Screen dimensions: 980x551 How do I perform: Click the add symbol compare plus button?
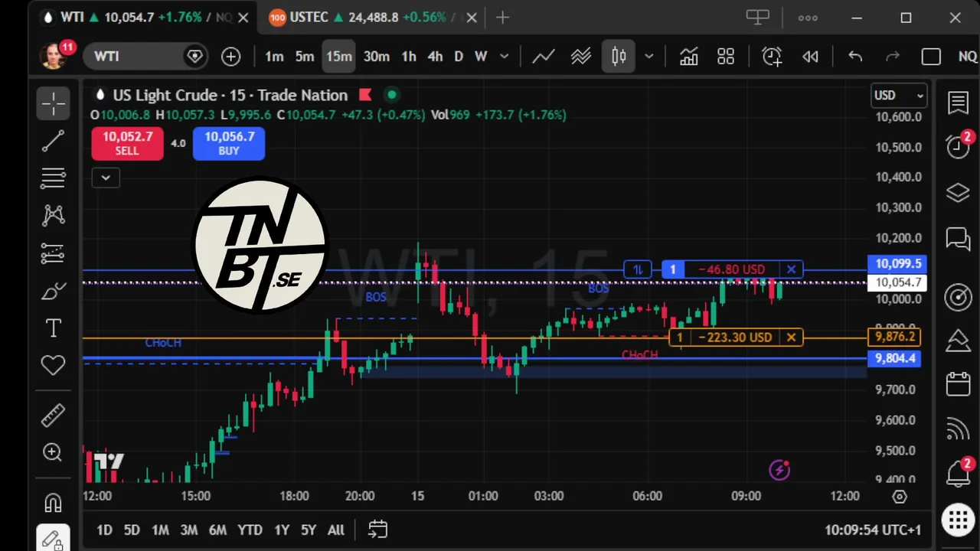[x=230, y=56]
